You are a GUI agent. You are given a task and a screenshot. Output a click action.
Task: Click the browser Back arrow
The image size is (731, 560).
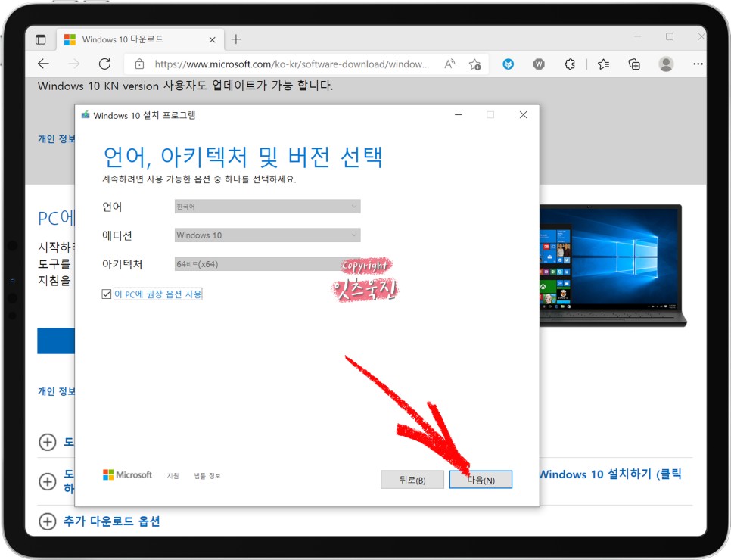coord(43,64)
